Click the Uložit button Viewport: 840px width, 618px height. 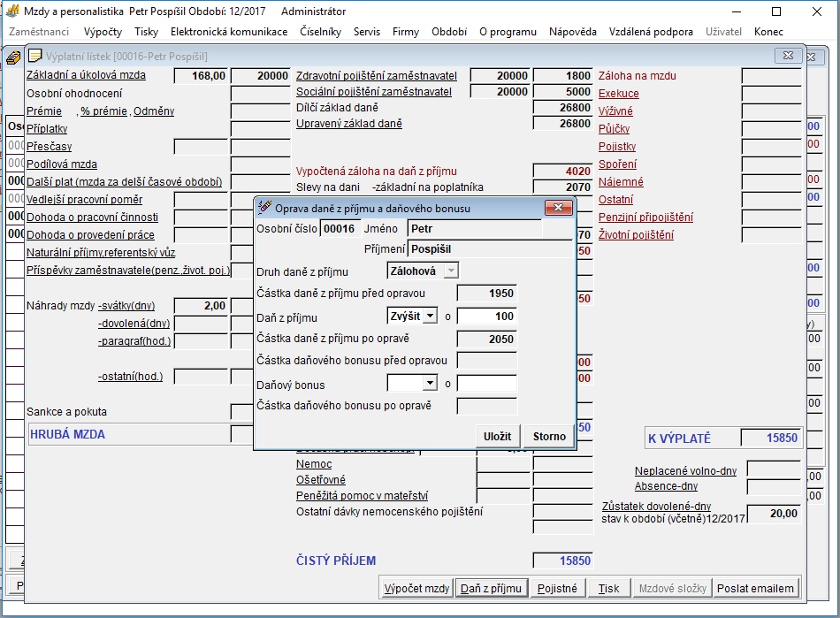[x=498, y=437]
